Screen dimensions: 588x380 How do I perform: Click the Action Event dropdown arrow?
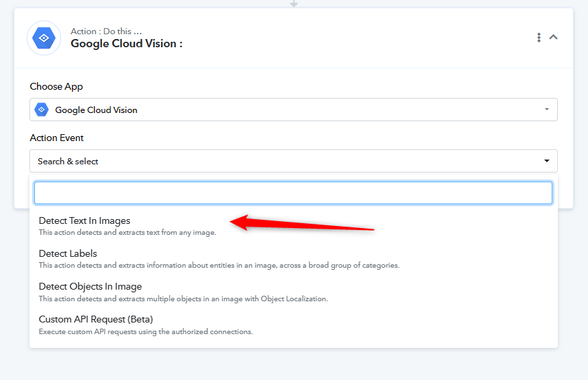click(547, 161)
